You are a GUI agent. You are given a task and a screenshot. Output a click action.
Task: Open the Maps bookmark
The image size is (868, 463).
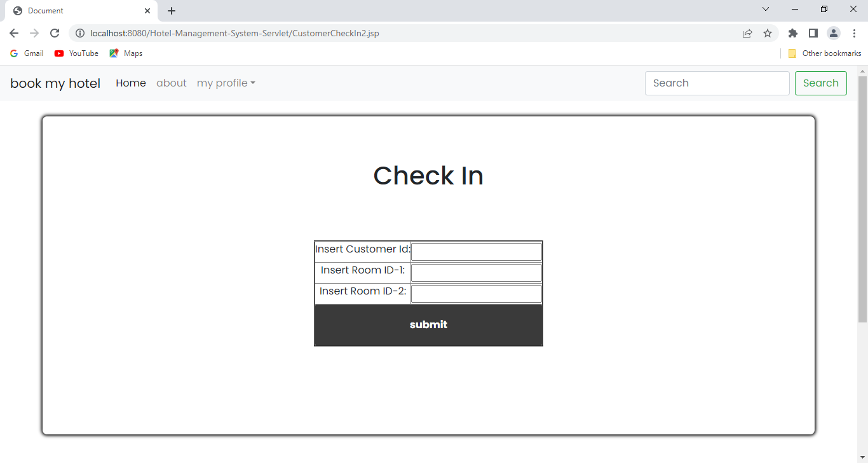[126, 53]
